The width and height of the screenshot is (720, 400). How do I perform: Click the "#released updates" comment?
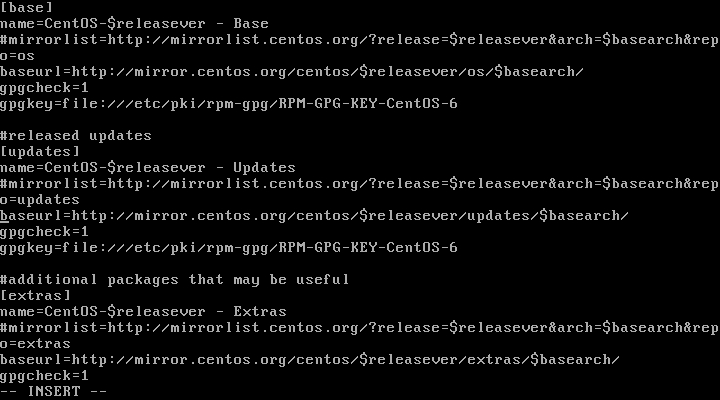(76, 135)
